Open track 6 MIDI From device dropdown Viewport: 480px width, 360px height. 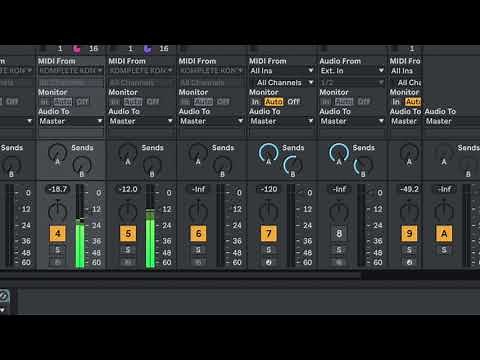[x=211, y=71]
